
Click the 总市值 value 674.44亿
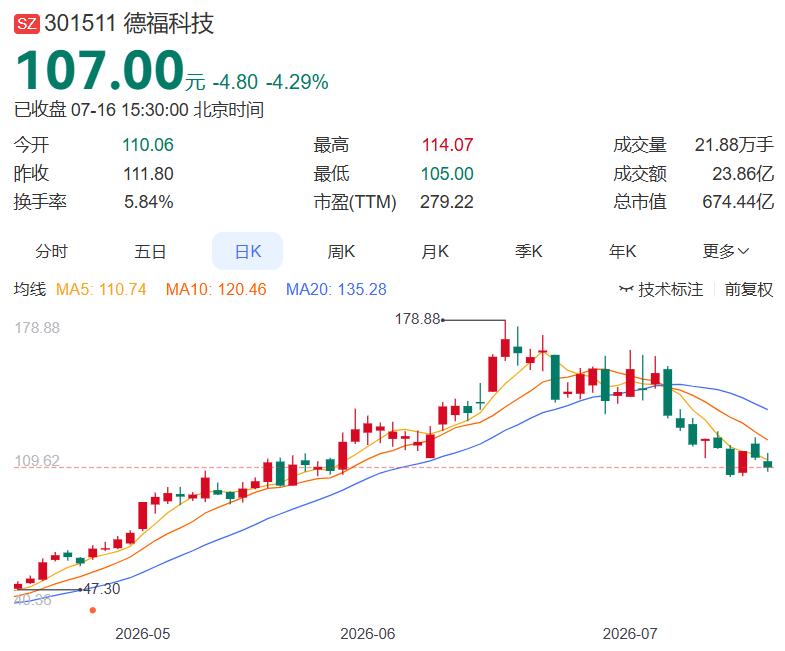click(x=738, y=202)
